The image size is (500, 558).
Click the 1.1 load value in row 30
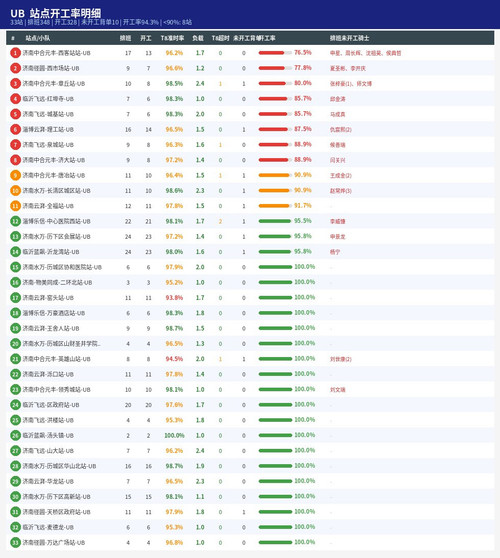(x=200, y=497)
